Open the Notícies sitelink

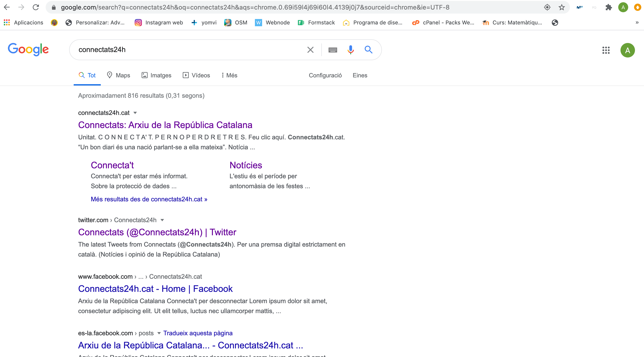coord(246,165)
